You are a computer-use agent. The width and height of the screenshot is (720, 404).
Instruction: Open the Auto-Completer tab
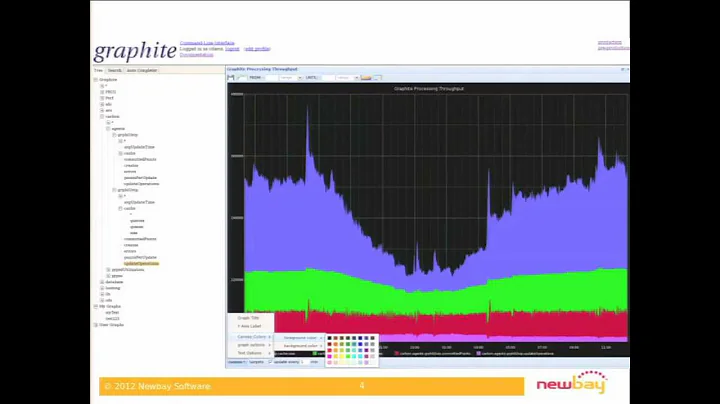pyautogui.click(x=141, y=70)
